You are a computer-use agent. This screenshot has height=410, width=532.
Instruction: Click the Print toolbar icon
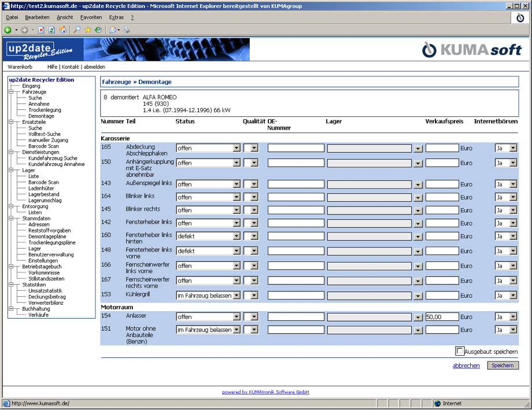point(127,30)
